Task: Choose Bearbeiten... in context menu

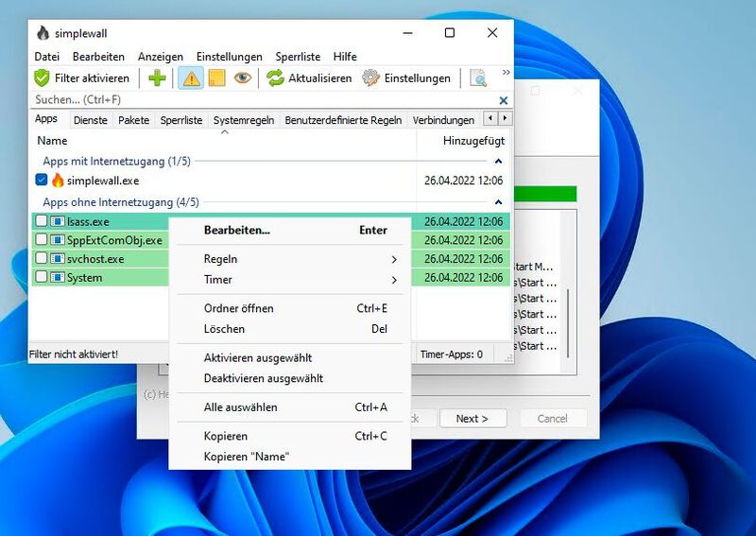Action: tap(290, 230)
